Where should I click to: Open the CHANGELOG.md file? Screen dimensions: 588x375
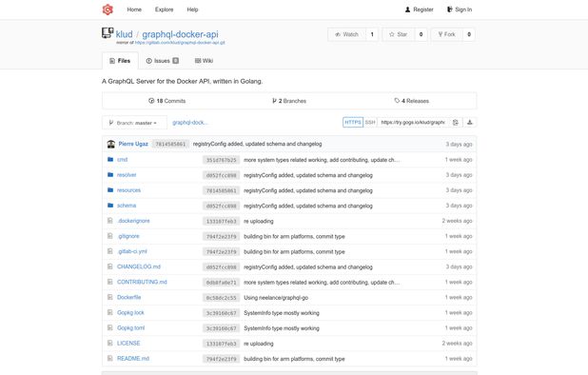(139, 266)
